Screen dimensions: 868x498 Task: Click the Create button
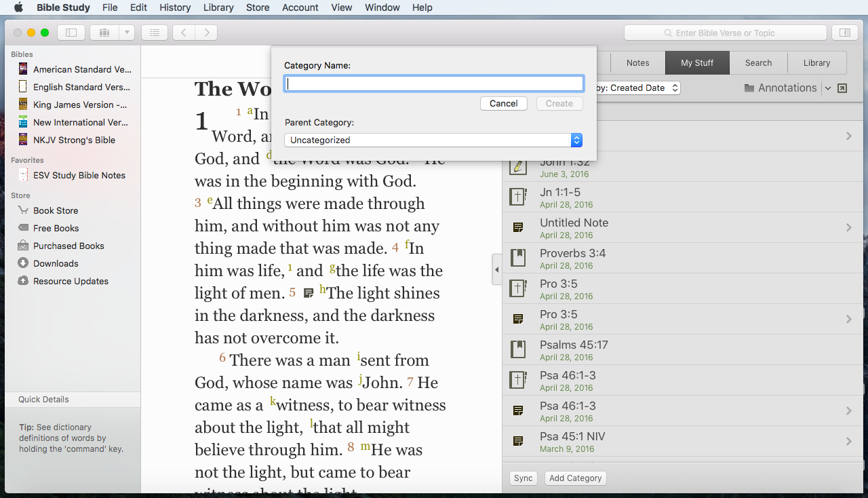point(559,104)
